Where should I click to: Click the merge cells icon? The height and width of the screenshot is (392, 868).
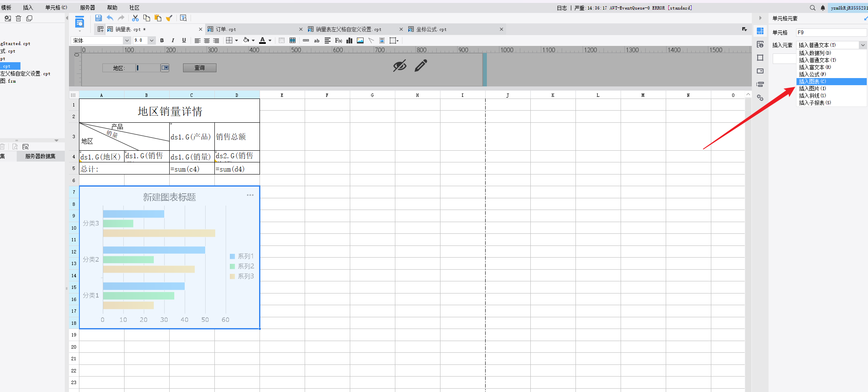point(282,40)
